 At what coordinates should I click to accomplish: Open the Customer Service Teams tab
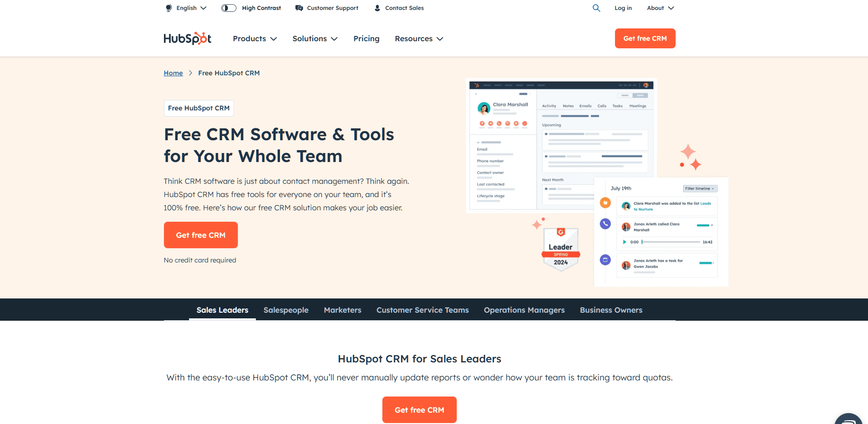point(423,310)
